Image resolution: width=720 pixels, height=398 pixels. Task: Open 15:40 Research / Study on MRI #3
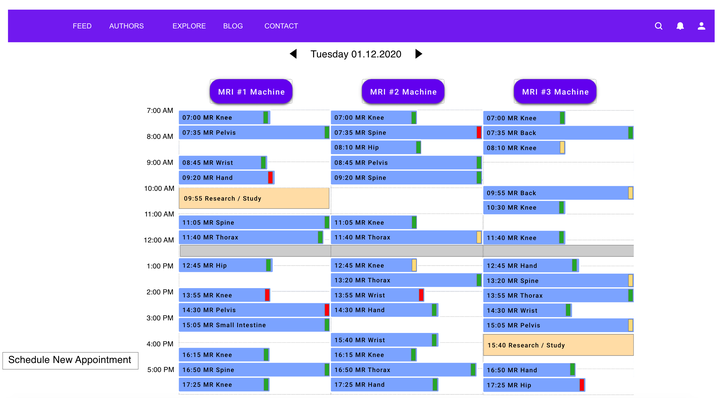click(558, 345)
